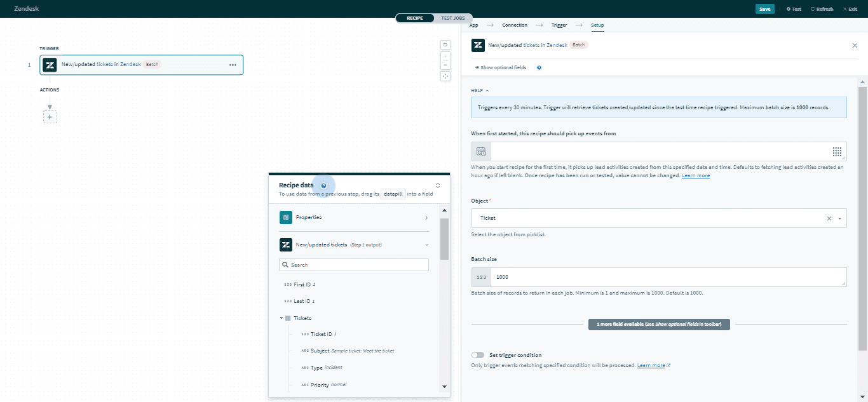This screenshot has width=868, height=402.
Task: Click the Save button
Action: tap(764, 9)
